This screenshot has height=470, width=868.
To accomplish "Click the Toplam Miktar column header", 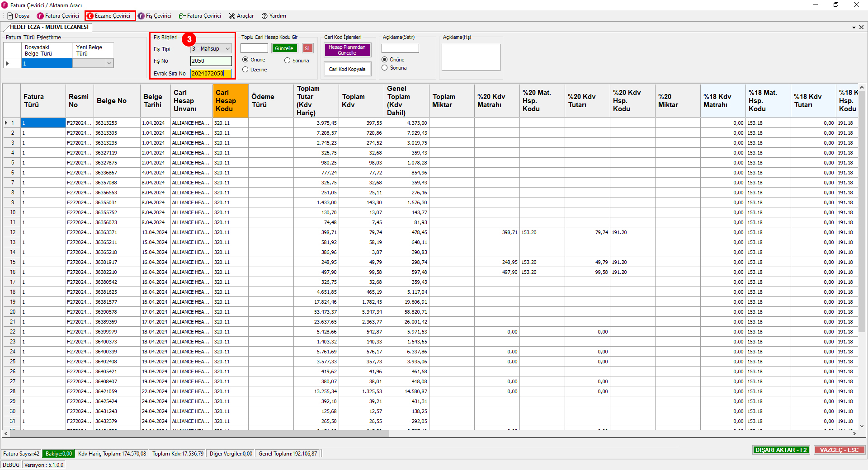I will pyautogui.click(x=452, y=101).
